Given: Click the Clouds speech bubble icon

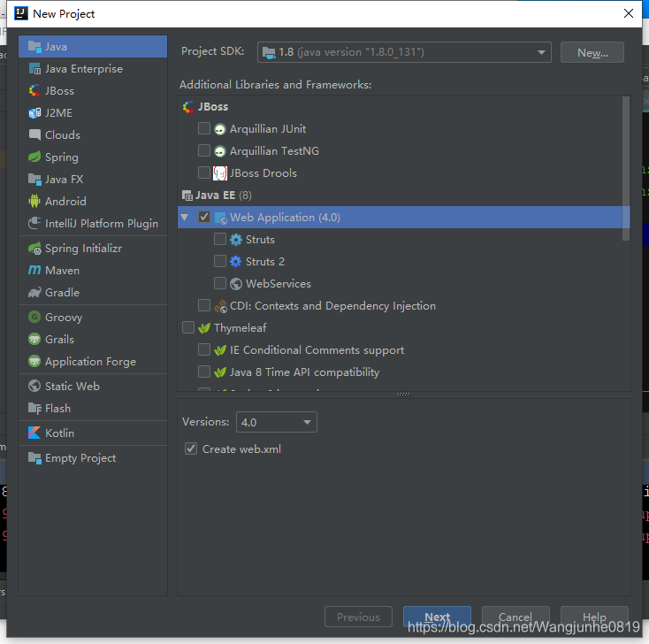Looking at the screenshot, I should [34, 134].
